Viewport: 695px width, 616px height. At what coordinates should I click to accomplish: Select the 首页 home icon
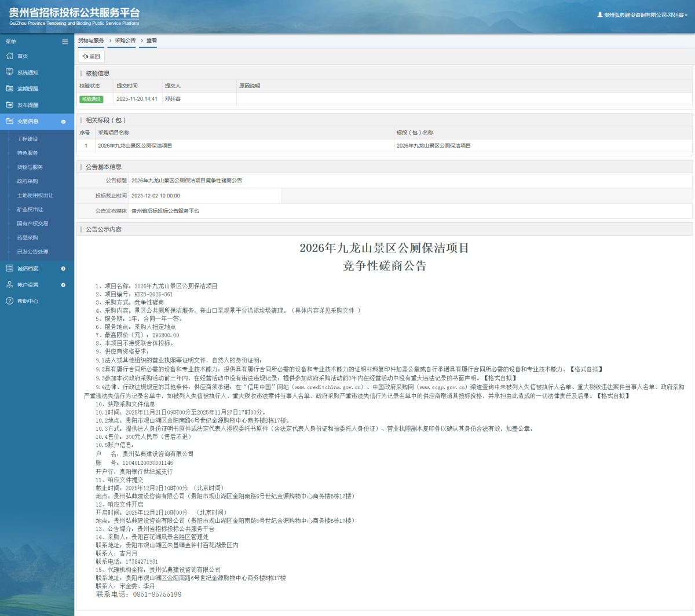tap(9, 56)
